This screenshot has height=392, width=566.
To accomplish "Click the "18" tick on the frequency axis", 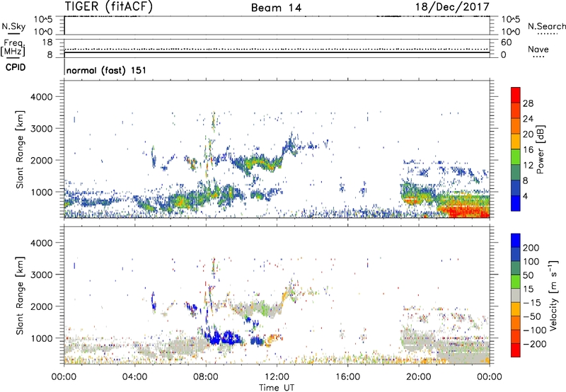I will [47, 42].
